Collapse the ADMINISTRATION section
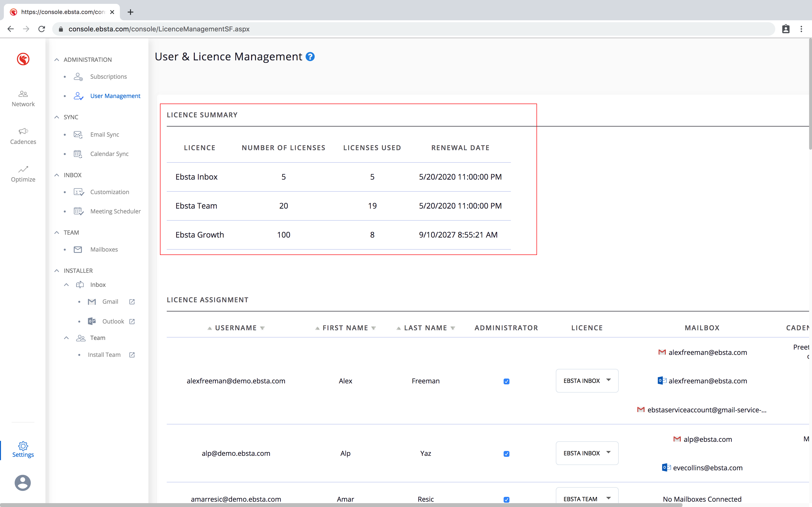The height and width of the screenshot is (507, 812). click(57, 60)
